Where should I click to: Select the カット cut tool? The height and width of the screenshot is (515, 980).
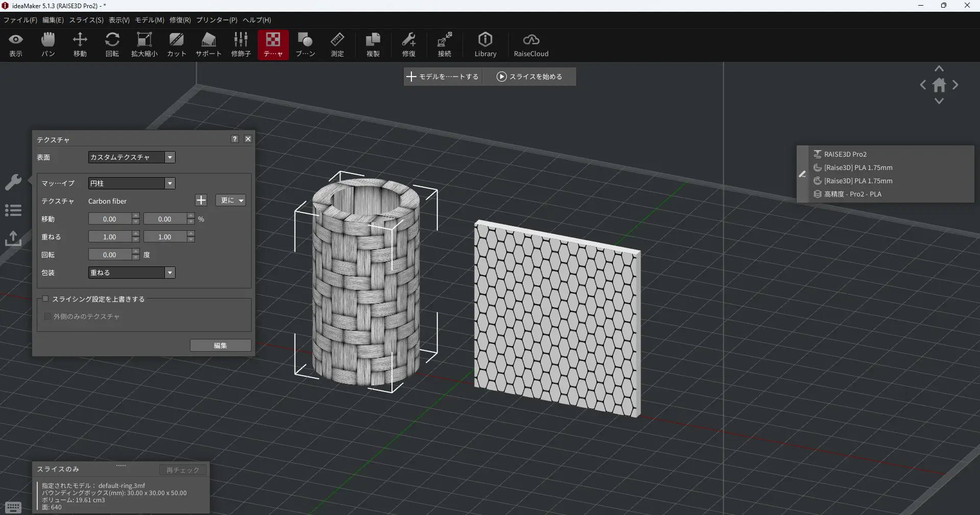pos(177,44)
